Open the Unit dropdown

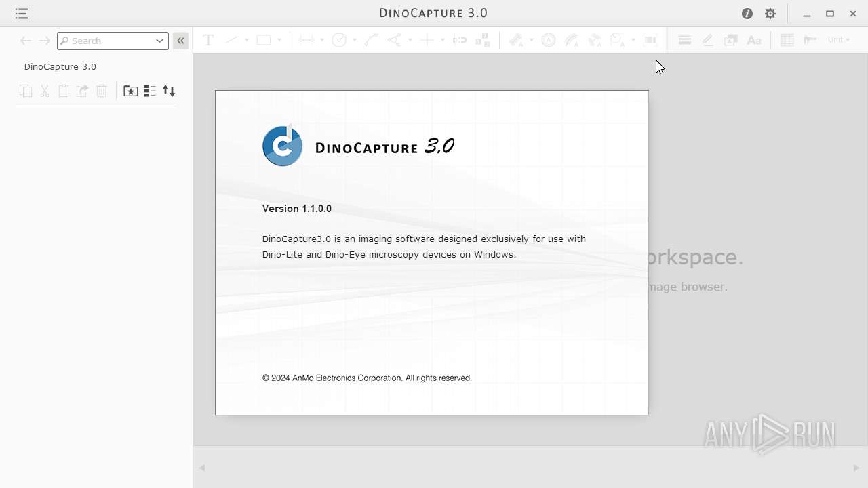click(x=839, y=40)
